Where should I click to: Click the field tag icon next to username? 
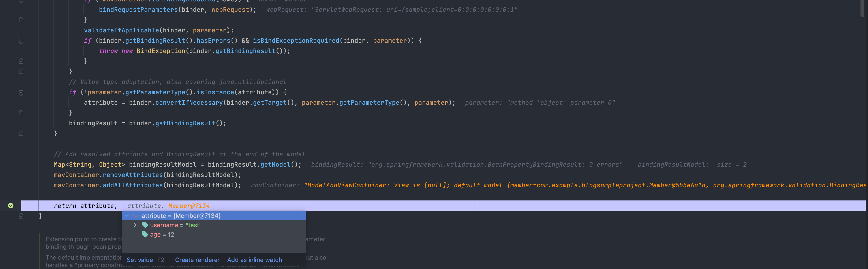click(x=145, y=225)
